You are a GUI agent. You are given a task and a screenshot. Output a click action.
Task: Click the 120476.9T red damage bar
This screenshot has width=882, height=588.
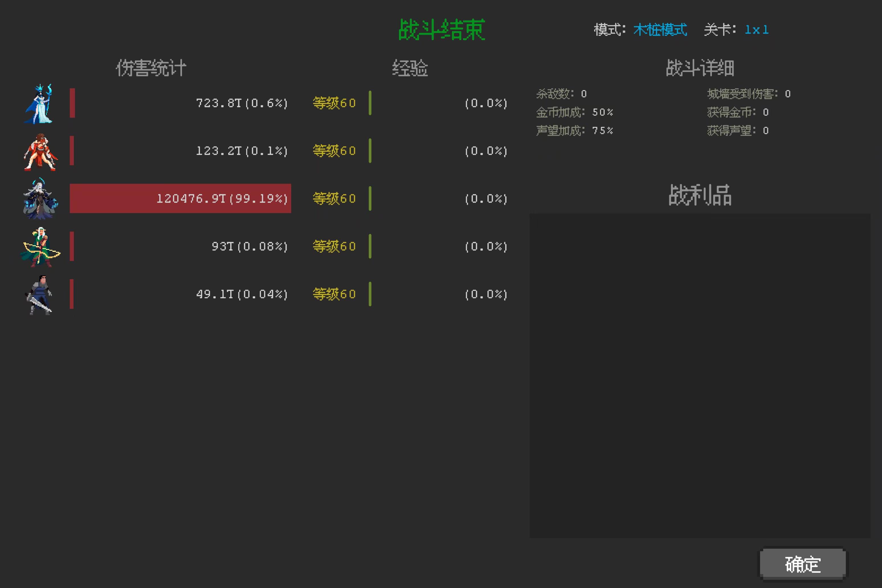(x=180, y=198)
